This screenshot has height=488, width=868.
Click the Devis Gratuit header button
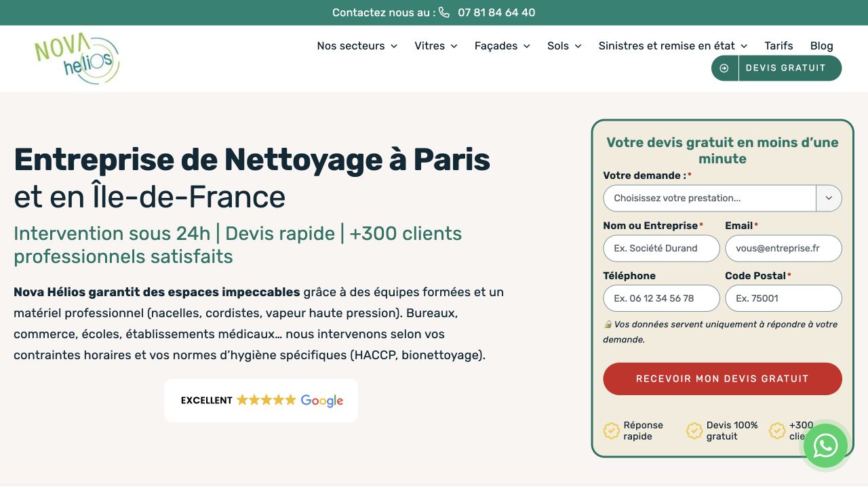(x=776, y=68)
